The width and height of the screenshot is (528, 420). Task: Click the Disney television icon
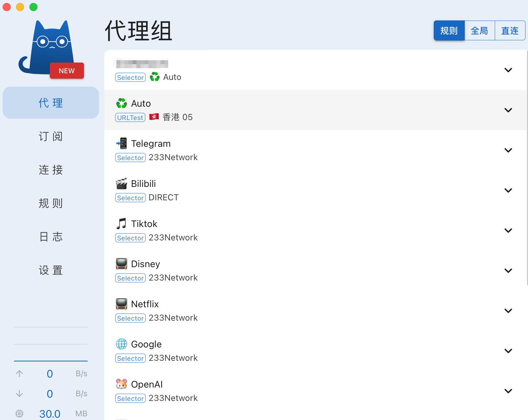pos(121,264)
